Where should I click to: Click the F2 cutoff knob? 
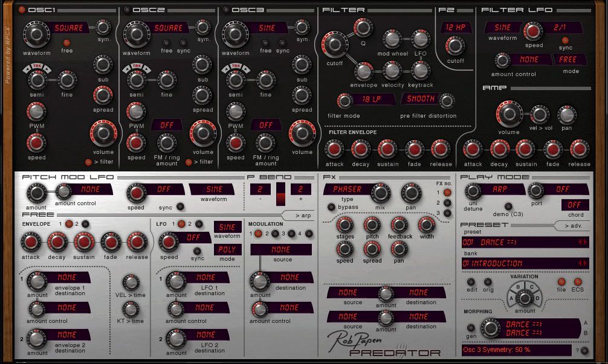click(x=455, y=46)
